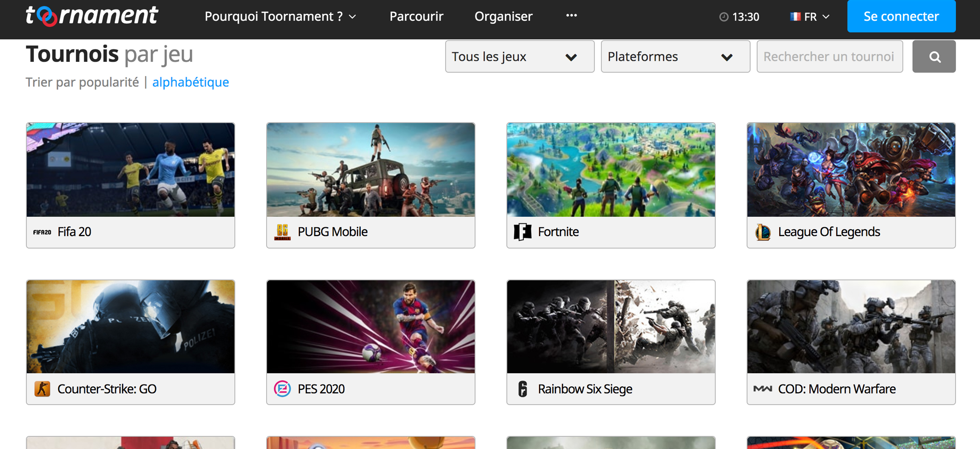The width and height of the screenshot is (980, 449).
Task: Click the Counter-Strike: GO cover image
Action: [130, 327]
